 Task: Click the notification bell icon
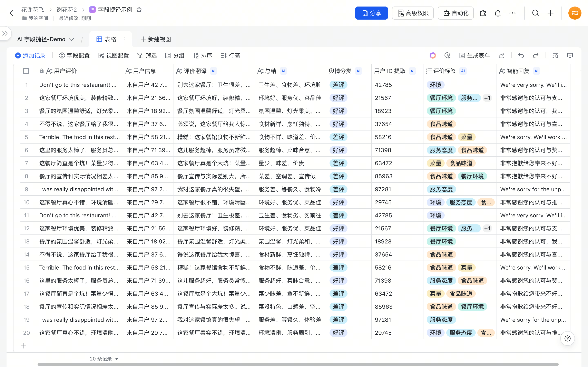click(498, 13)
